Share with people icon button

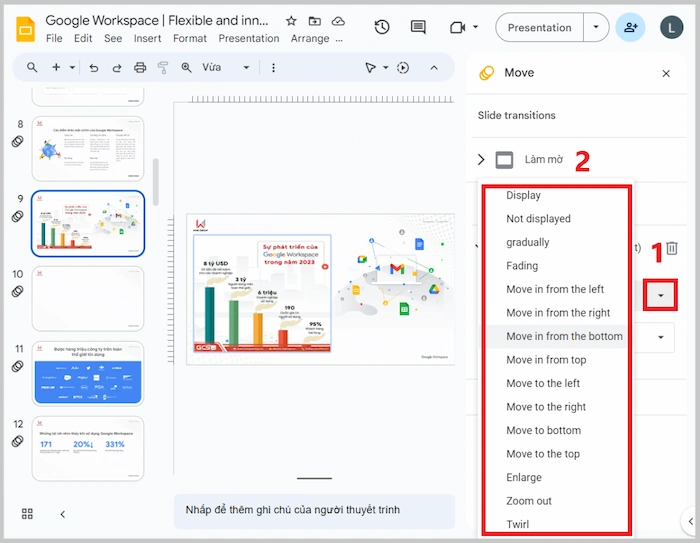click(x=630, y=28)
